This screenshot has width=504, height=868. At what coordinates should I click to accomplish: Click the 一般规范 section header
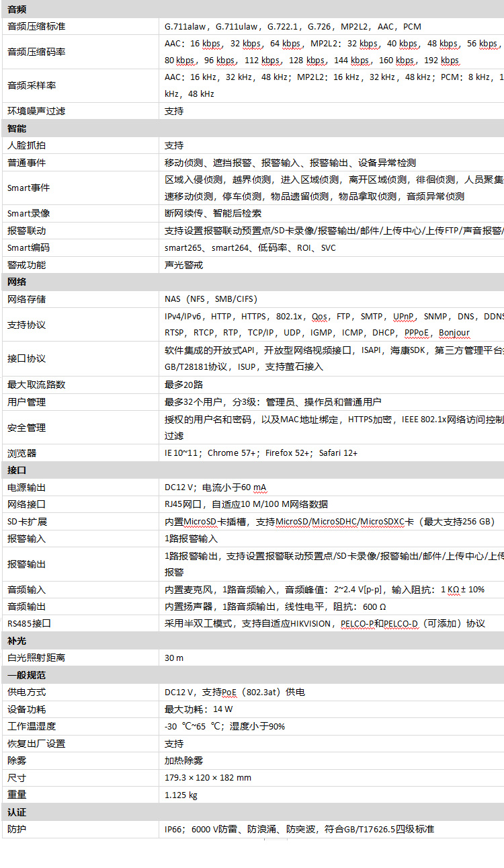click(x=27, y=675)
